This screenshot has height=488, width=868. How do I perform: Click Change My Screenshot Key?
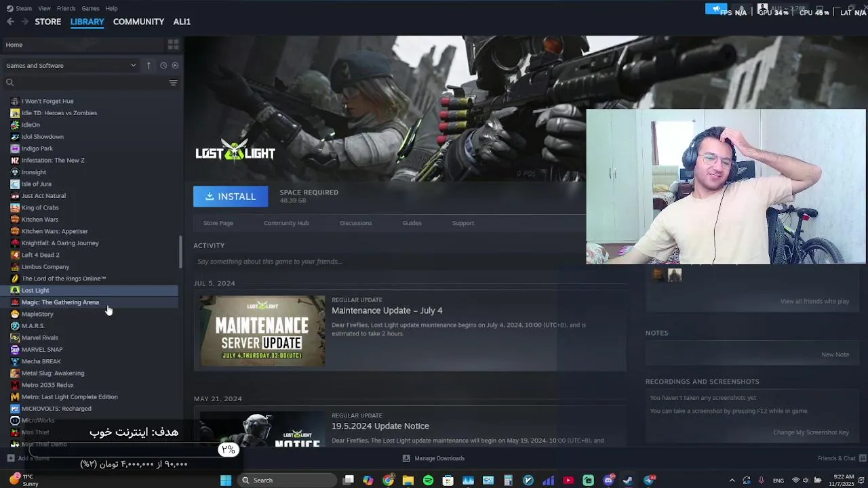(811, 432)
